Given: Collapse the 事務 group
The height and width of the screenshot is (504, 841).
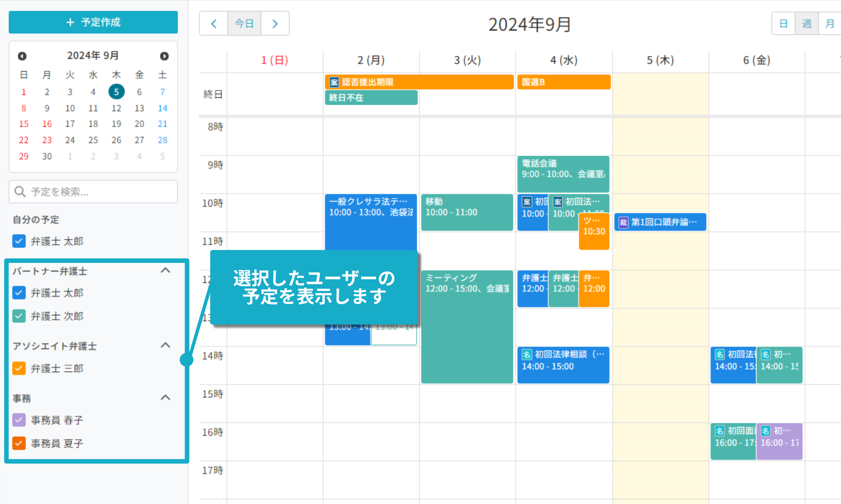Looking at the screenshot, I should [166, 398].
